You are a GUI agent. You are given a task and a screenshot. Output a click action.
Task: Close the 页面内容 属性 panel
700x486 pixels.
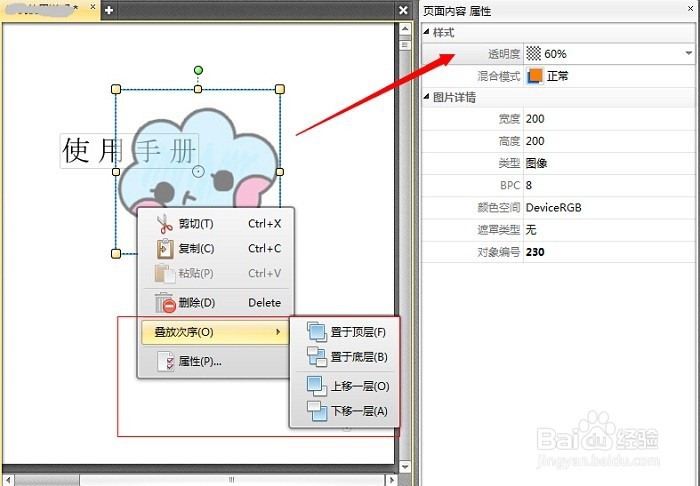click(690, 8)
